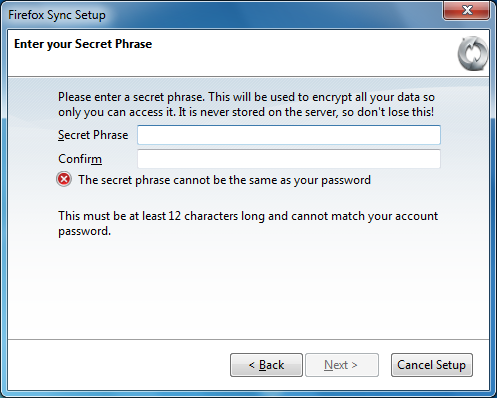Go back with the Back button

(x=266, y=365)
